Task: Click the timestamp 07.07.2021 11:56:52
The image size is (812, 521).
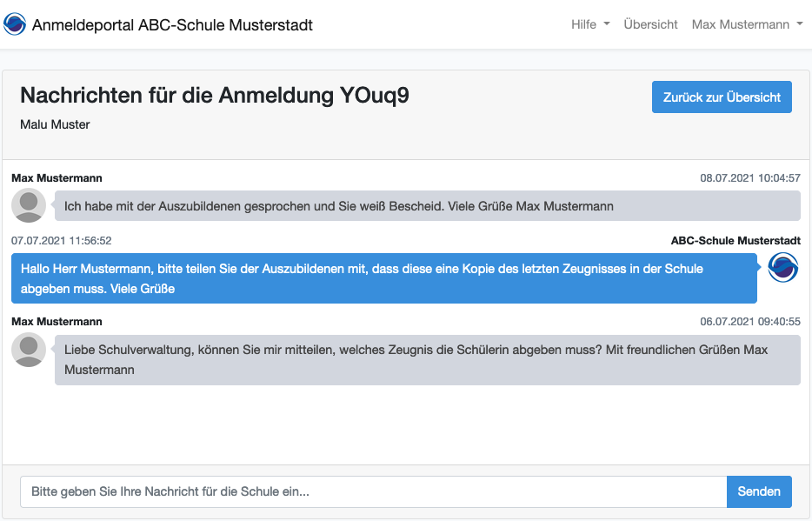Action: 61,241
